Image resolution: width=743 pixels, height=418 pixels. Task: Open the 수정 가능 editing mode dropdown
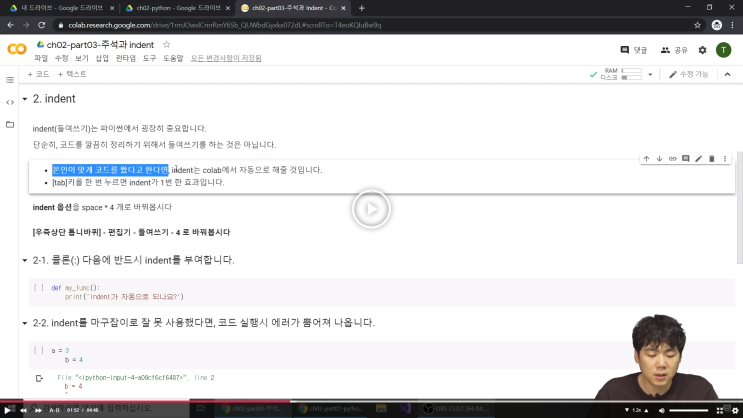[689, 74]
